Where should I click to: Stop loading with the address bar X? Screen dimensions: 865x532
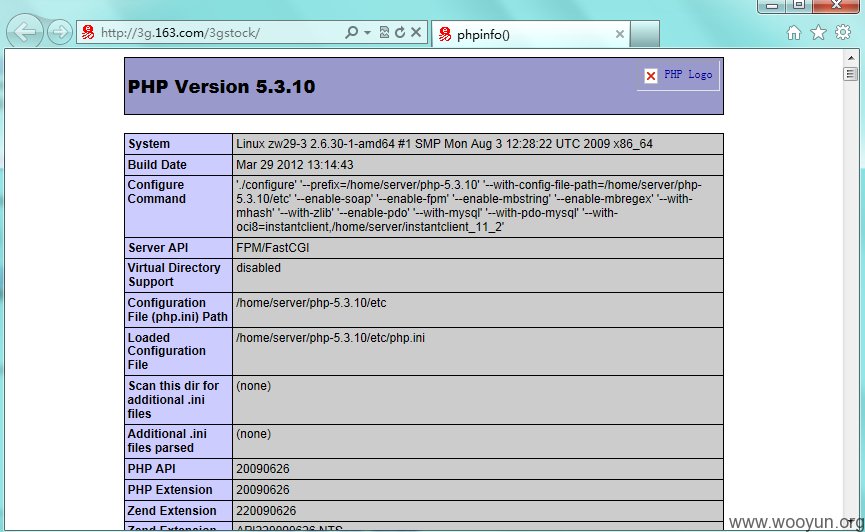coord(416,33)
